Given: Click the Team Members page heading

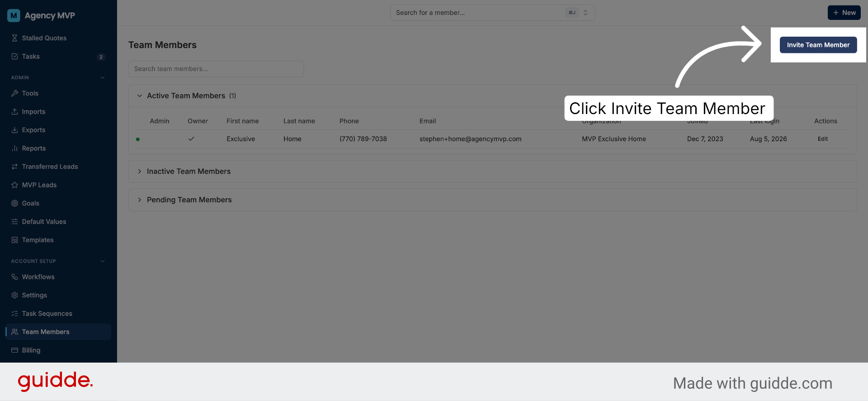Looking at the screenshot, I should click(162, 45).
